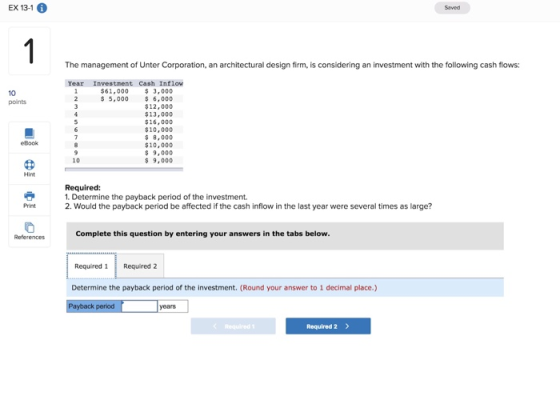Screen dimensions: 560x408
Task: Open the References documents icon
Action: pyautogui.click(x=29, y=227)
